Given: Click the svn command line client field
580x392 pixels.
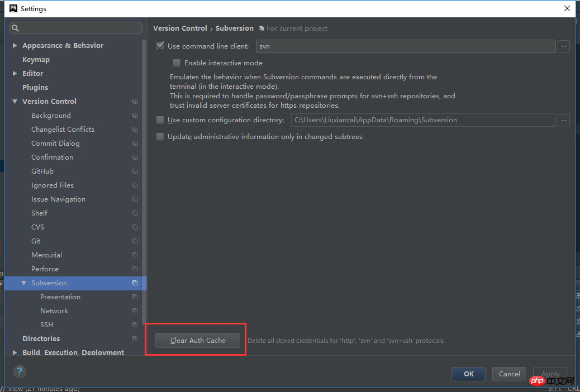Looking at the screenshot, I should click(406, 46).
